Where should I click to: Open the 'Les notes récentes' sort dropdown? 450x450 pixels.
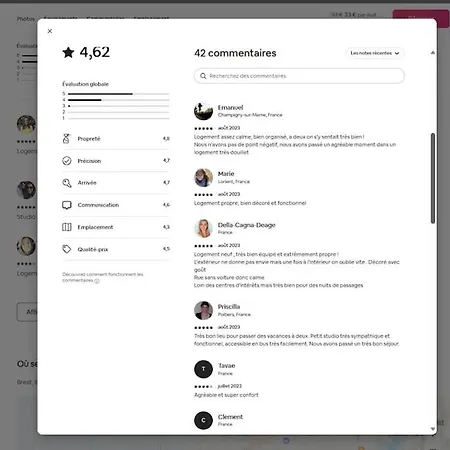click(x=374, y=53)
